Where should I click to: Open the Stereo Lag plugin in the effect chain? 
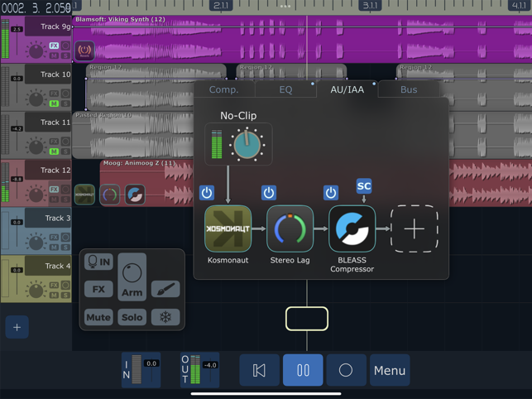click(290, 228)
